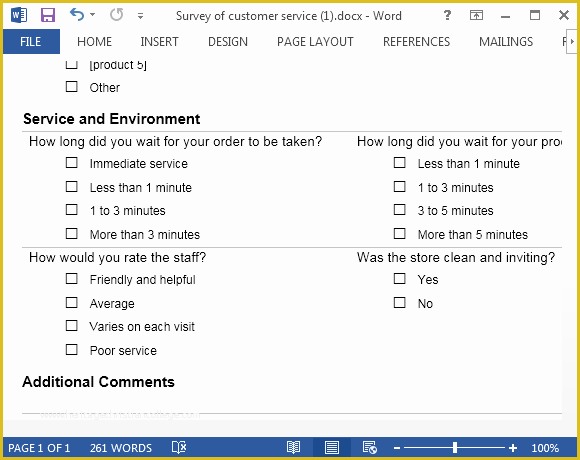Click the Service and Environment heading
Image resolution: width=580 pixels, height=460 pixels.
[112, 119]
